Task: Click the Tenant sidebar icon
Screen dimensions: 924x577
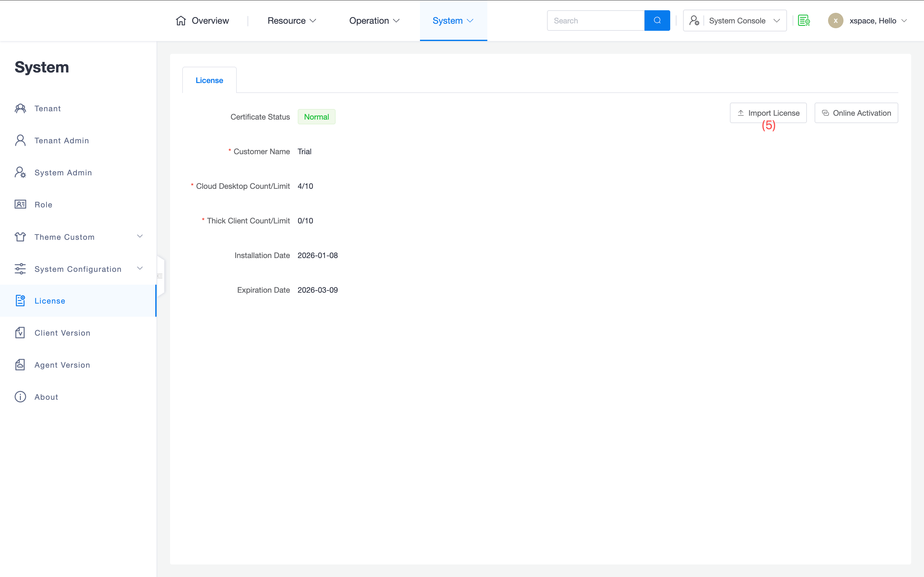Action: (20, 108)
